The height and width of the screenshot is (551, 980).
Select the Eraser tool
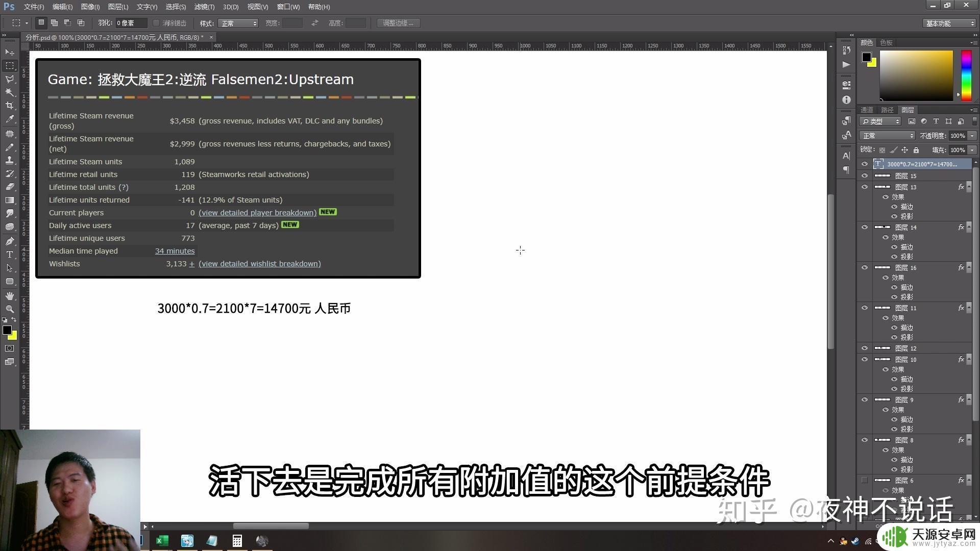pos(10,187)
